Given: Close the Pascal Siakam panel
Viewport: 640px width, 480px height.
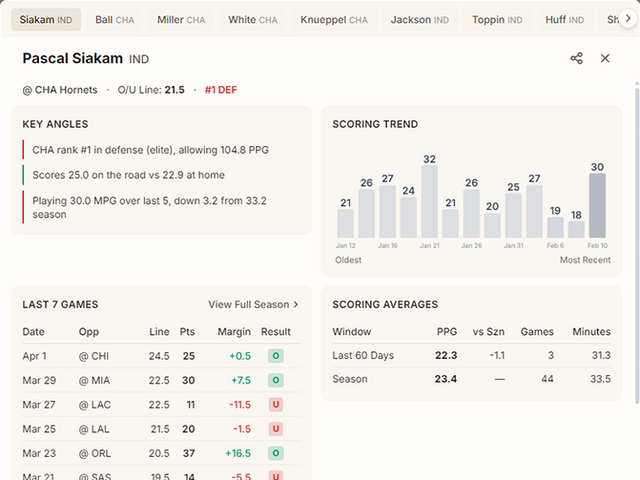Looking at the screenshot, I should click(x=605, y=58).
